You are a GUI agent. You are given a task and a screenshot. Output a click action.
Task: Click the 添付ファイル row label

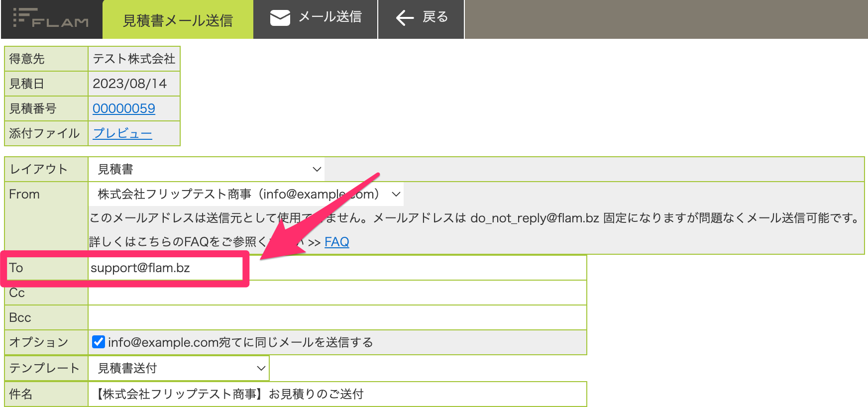point(44,133)
